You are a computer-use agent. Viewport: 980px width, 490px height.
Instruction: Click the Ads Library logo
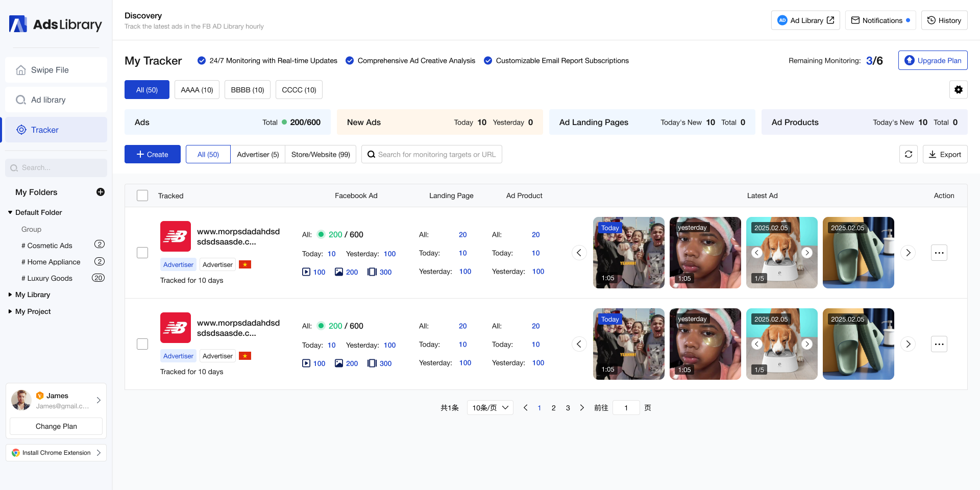coord(56,24)
